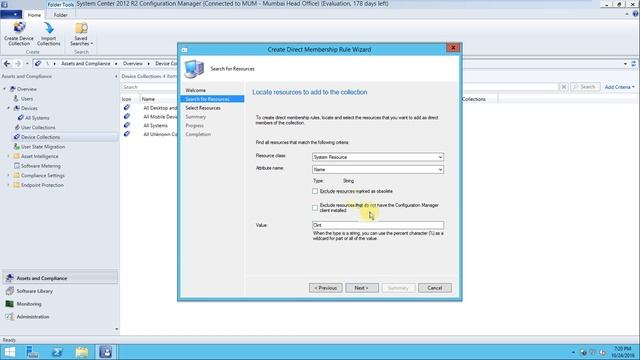Click into the Value text field
Viewport: 640px width, 360px height.
[378, 225]
